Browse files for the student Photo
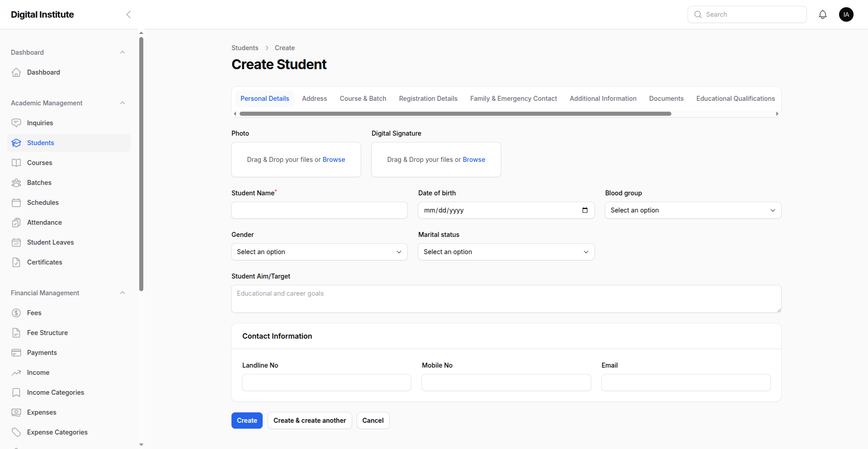The width and height of the screenshot is (868, 449). pos(334,159)
